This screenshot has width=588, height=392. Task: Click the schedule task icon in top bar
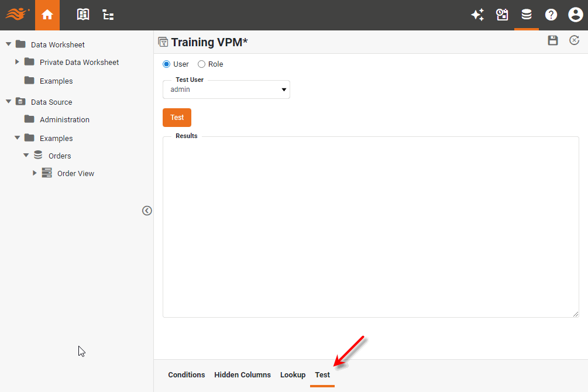click(x=502, y=15)
